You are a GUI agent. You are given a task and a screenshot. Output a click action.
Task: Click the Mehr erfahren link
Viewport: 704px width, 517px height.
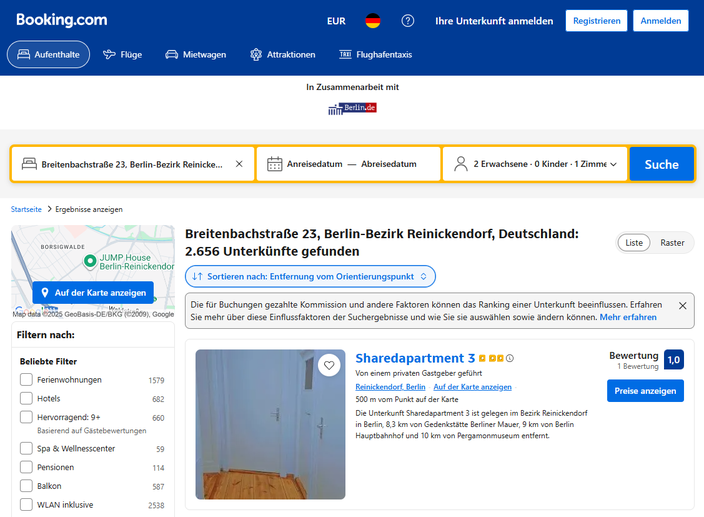(628, 317)
